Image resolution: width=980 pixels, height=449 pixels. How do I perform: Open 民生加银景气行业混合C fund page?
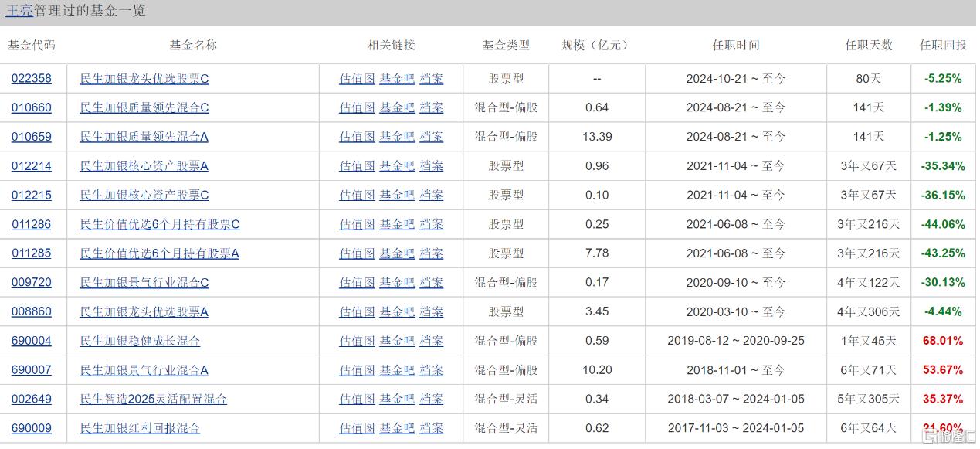tap(144, 283)
